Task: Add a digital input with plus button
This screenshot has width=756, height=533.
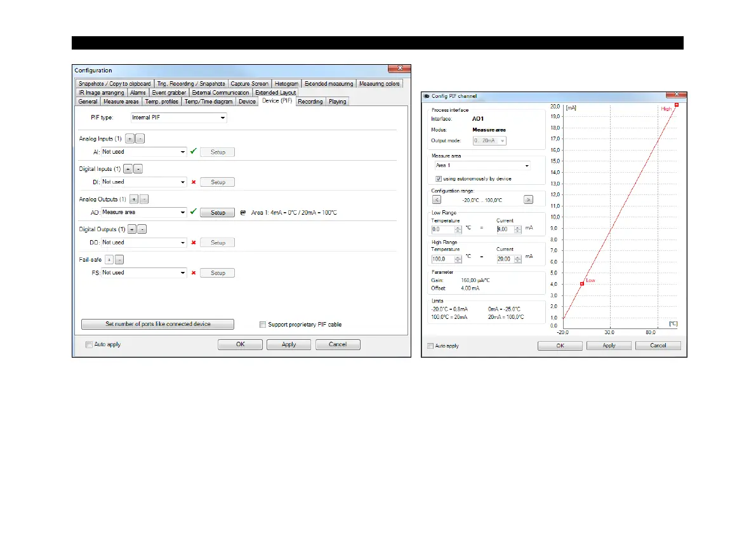Action: pos(128,170)
